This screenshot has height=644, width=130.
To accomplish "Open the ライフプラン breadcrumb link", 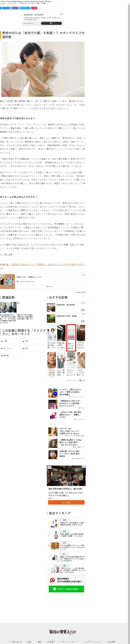I will 12,4.
